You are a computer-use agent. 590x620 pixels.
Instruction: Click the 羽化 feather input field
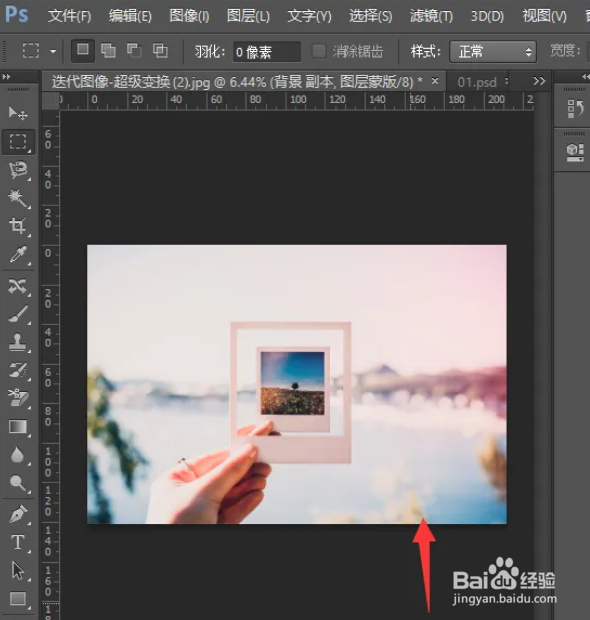tap(267, 52)
